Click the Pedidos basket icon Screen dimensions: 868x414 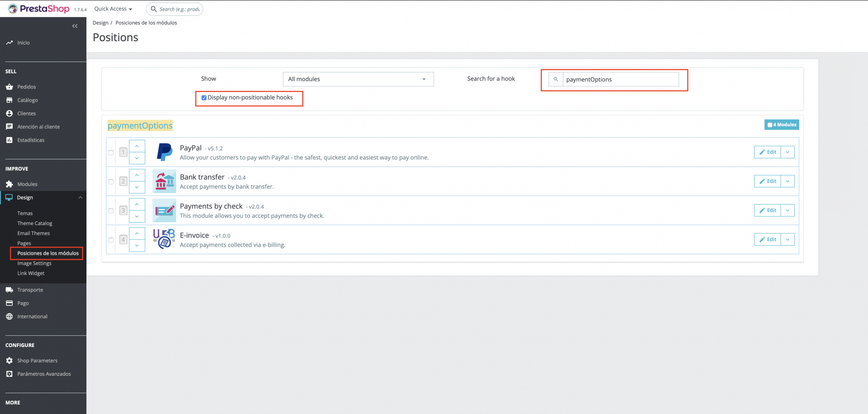pyautogui.click(x=9, y=87)
